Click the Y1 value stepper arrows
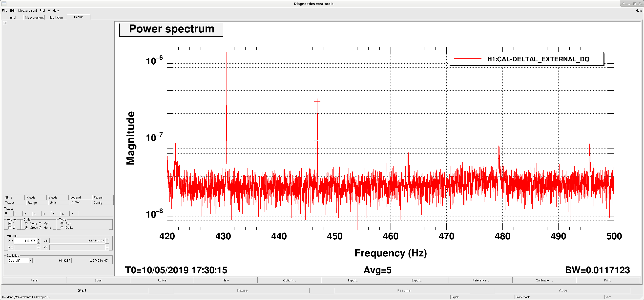Image resolution: width=644 pixels, height=300 pixels. (107, 241)
